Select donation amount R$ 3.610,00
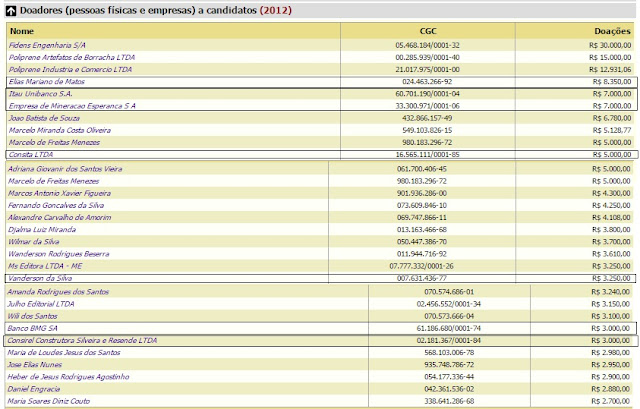640x409 pixels. (611, 254)
